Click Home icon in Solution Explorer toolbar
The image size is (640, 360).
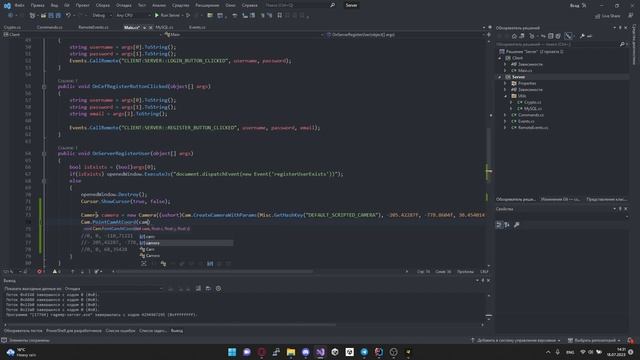514,36
